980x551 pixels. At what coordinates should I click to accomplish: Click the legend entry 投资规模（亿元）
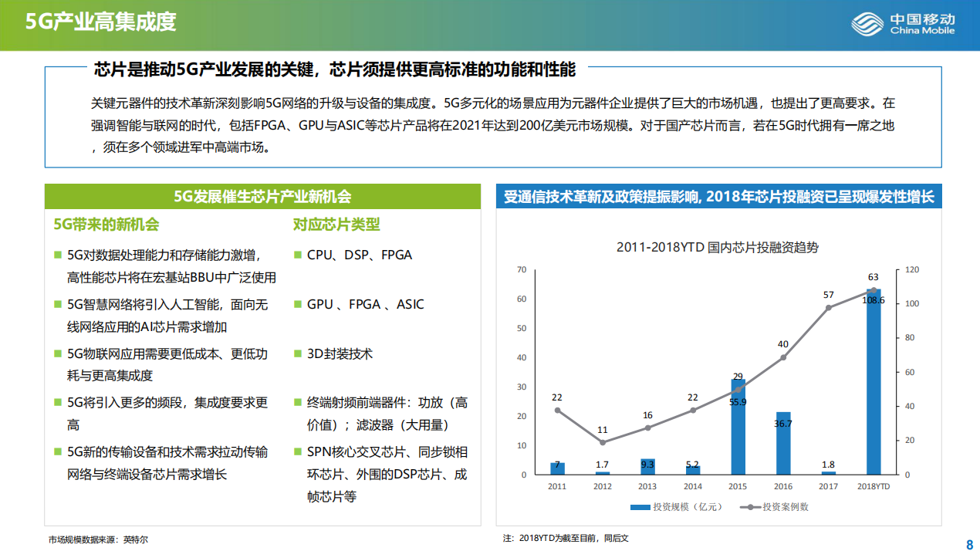pyautogui.click(x=675, y=507)
